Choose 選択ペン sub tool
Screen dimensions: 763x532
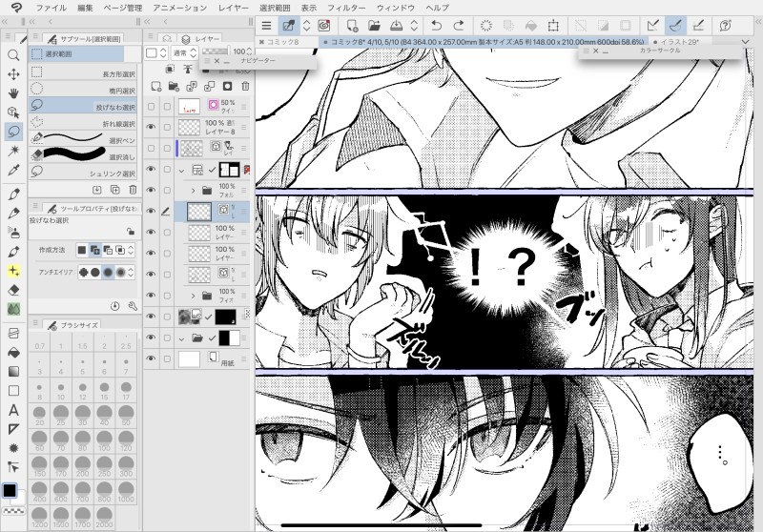point(83,139)
